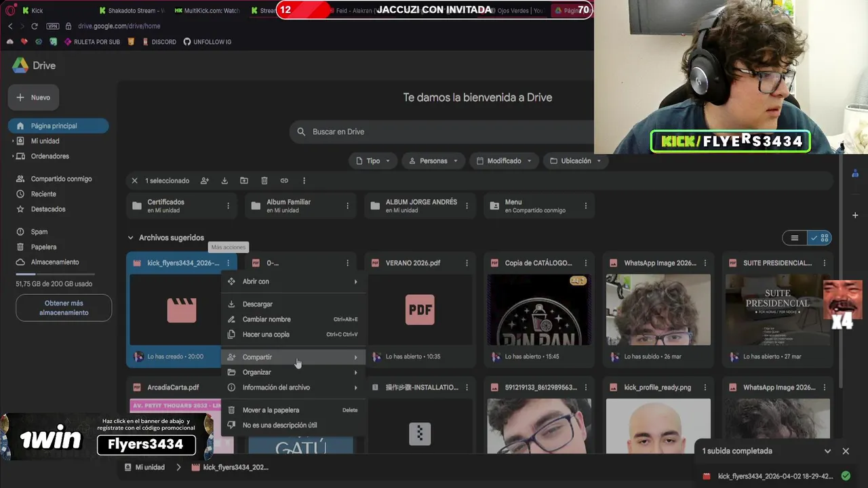Open options for ALBUM JORGE ANDRÉS folder
This screenshot has height=488, width=868.
pyautogui.click(x=467, y=206)
